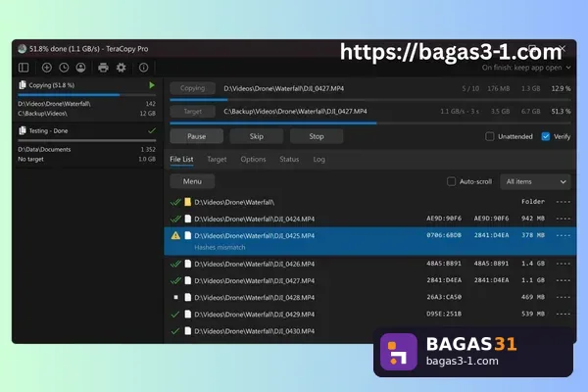Toggle the sidebar panel icon
588x392 pixels.
coord(24,68)
